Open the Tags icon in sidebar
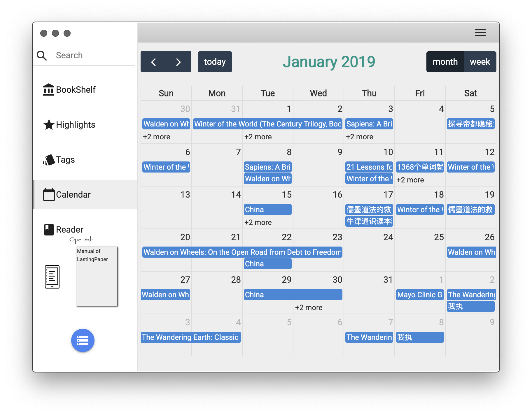The width and height of the screenshot is (532, 415). pos(49,160)
